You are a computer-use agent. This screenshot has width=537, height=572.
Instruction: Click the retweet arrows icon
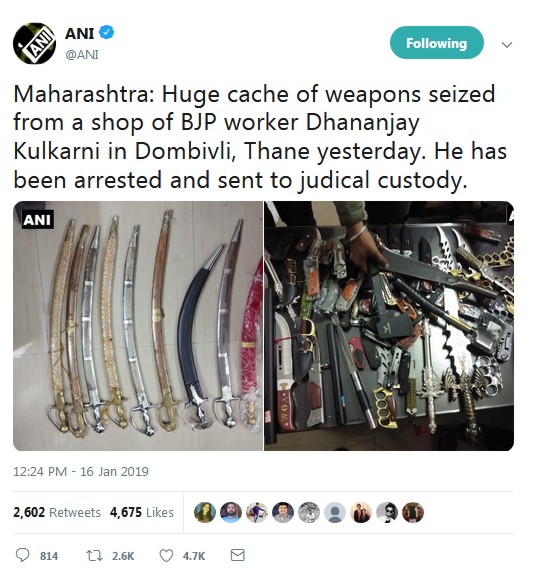click(x=93, y=556)
